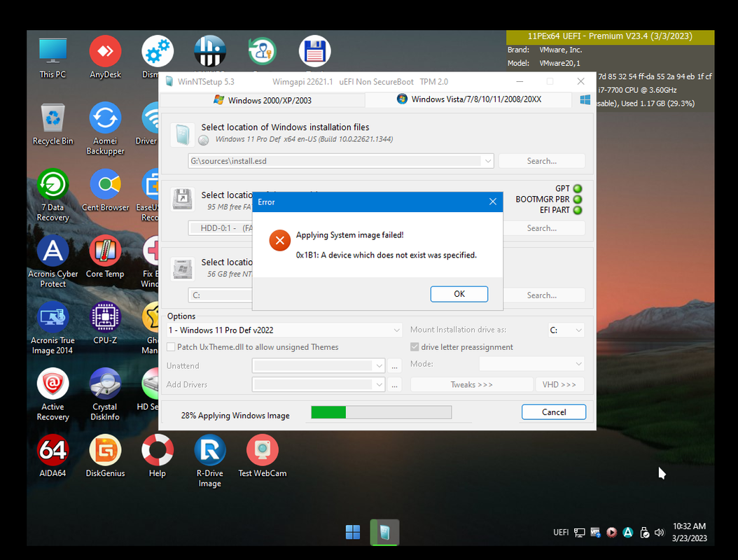Expand the install.esd path dropdown

click(x=487, y=161)
